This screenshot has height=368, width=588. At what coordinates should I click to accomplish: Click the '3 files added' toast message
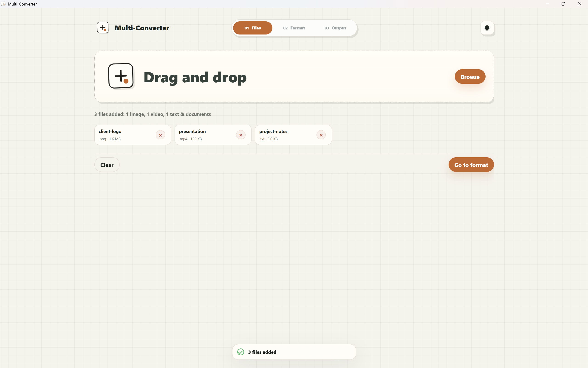(x=262, y=352)
